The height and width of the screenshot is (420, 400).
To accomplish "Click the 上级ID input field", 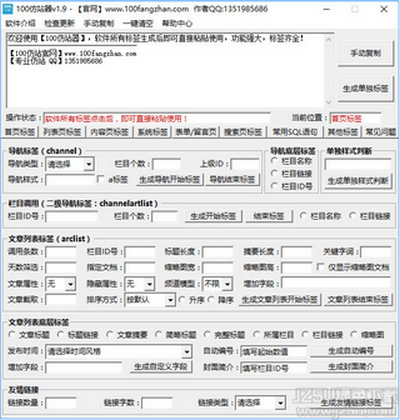I will pyautogui.click(x=245, y=164).
